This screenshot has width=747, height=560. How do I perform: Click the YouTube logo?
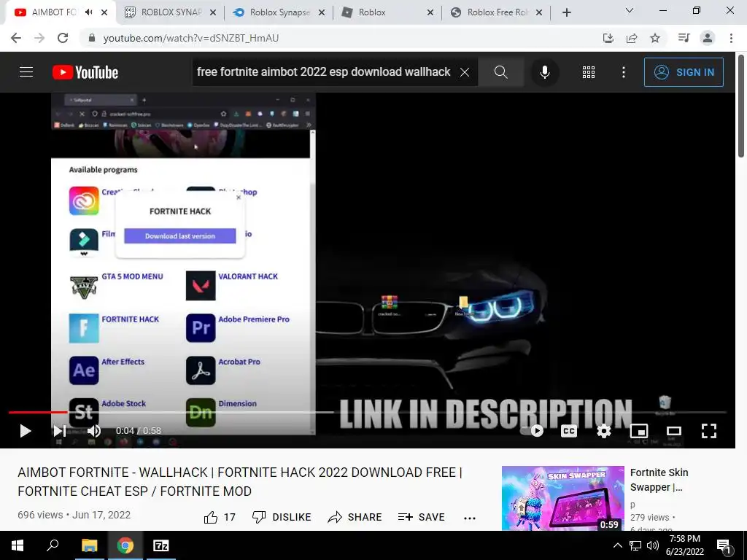tap(85, 72)
